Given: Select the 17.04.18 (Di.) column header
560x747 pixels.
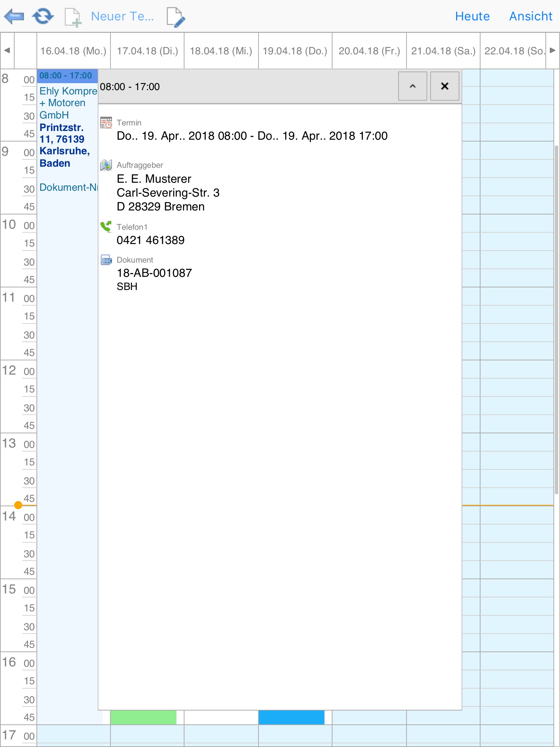Looking at the screenshot, I should tap(147, 51).
